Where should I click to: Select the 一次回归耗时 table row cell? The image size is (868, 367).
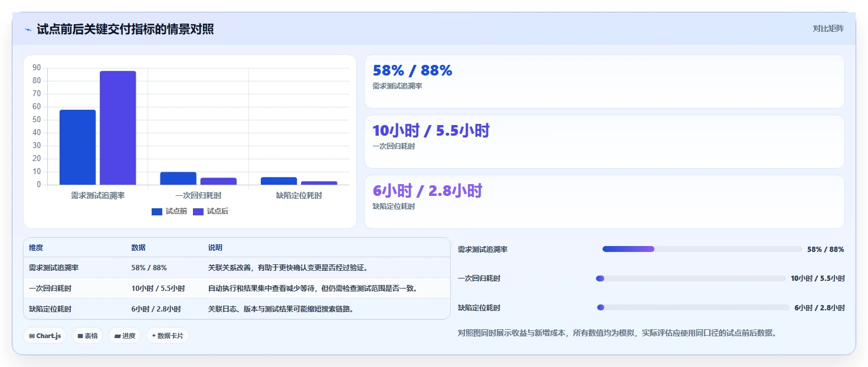[x=50, y=289]
